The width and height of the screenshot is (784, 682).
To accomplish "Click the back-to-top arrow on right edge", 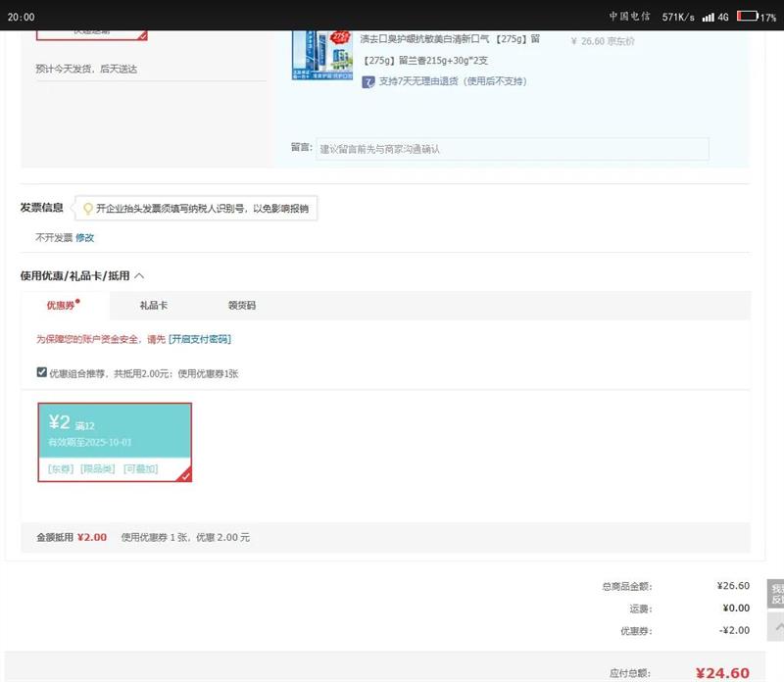I will pyautogui.click(x=776, y=626).
